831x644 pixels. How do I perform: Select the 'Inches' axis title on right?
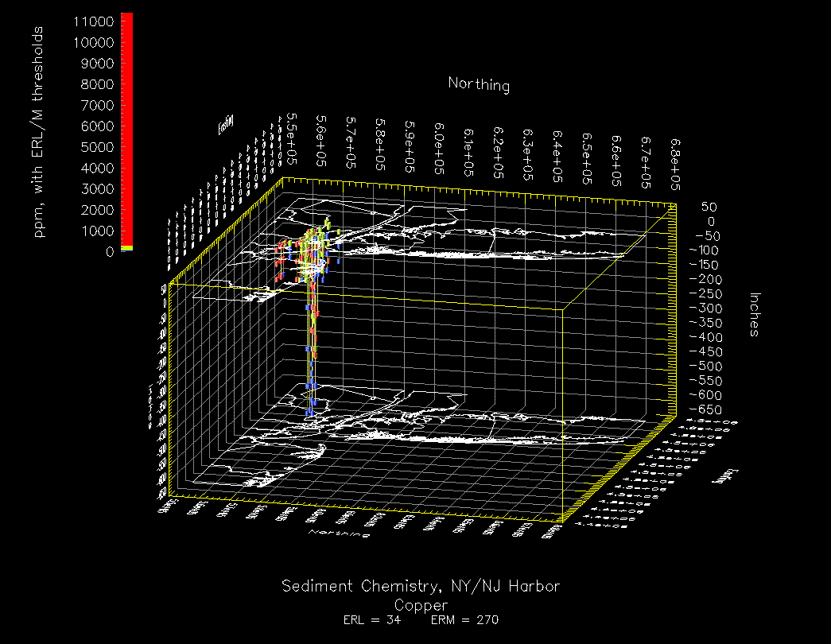point(755,313)
